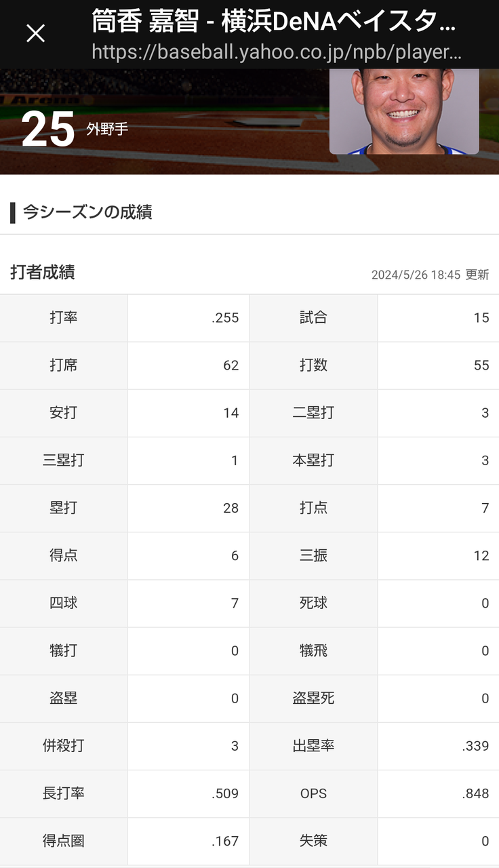Click the 2024/5/26 18:45 更新 timestamp
Image resolution: width=499 pixels, height=868 pixels.
coord(430,275)
